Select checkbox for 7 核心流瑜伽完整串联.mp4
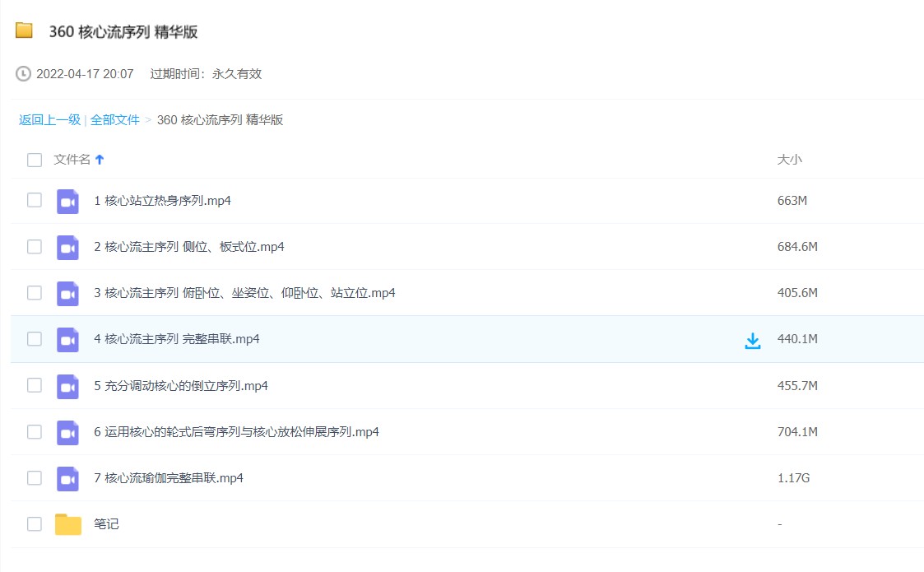 (35, 477)
